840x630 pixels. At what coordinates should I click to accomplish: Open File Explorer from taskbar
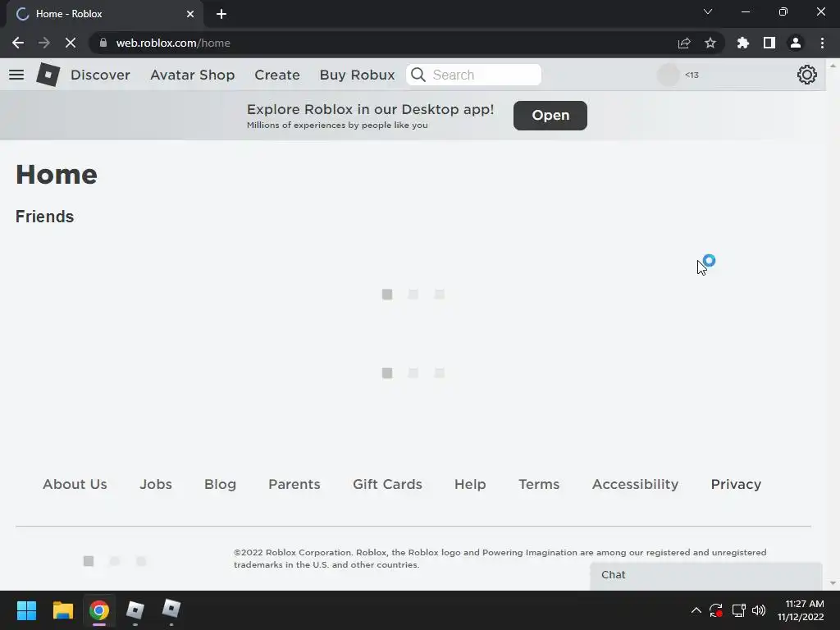click(x=62, y=610)
